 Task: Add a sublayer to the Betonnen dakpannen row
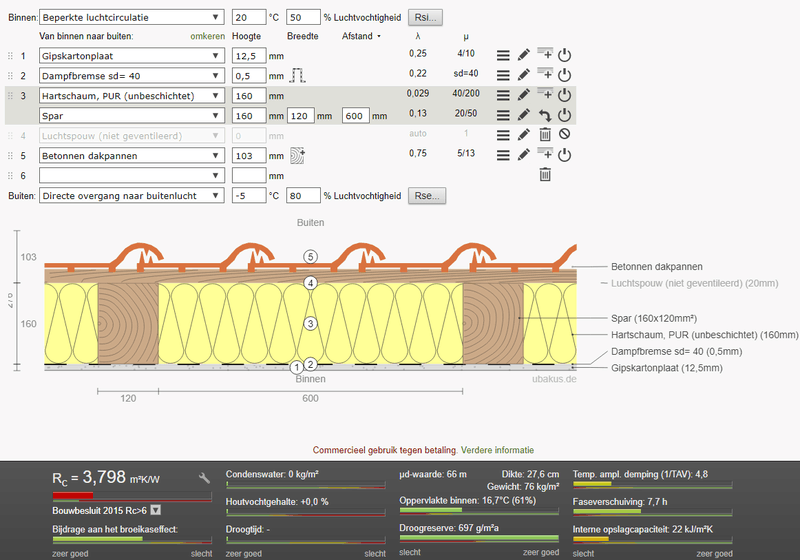545,153
